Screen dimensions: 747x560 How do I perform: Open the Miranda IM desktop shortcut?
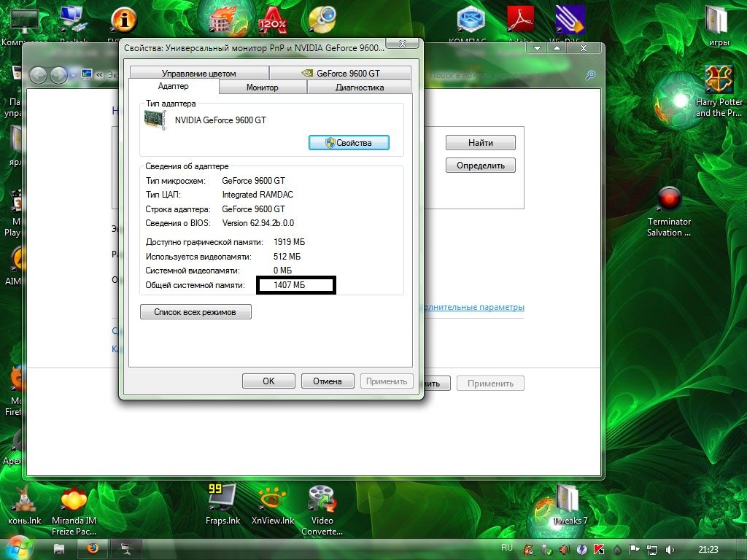coord(74,498)
